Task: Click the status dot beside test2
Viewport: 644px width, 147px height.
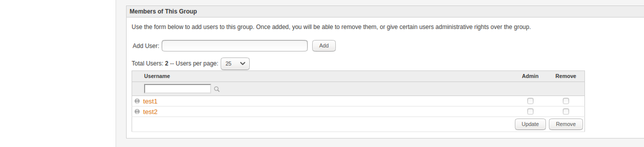Action: point(137,111)
